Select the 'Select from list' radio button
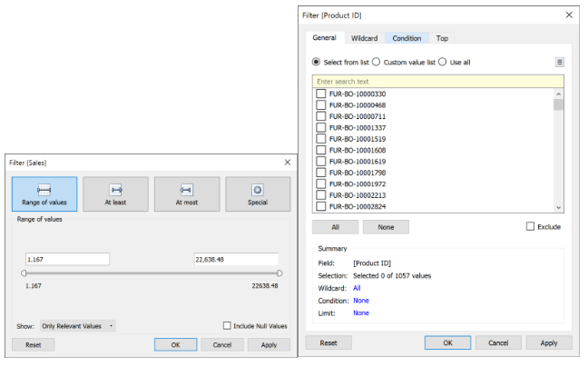The image size is (588, 367). (x=316, y=62)
